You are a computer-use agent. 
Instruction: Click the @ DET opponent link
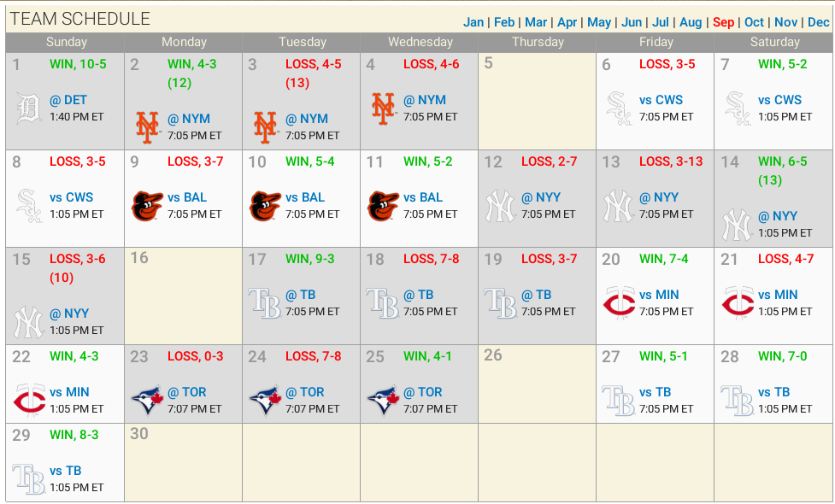point(68,100)
